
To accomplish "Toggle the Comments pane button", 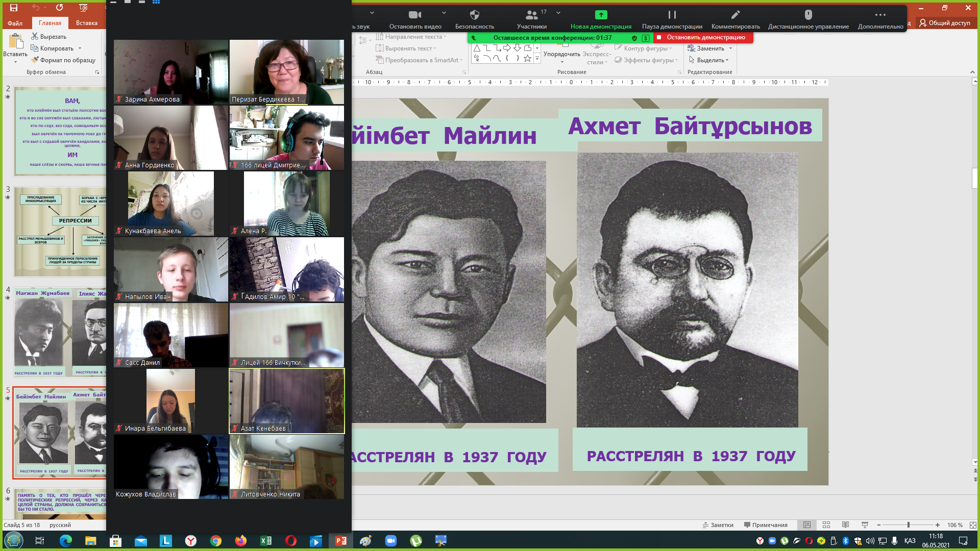I will point(766,525).
